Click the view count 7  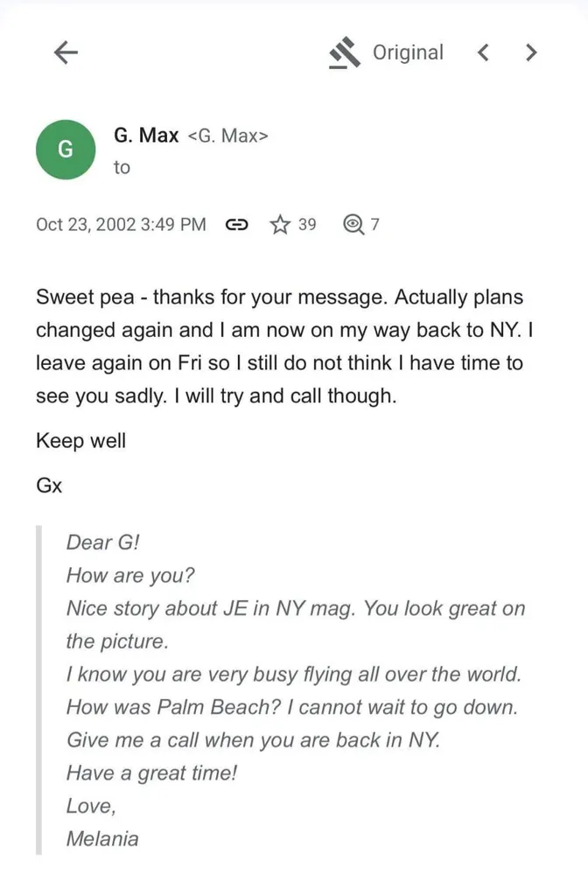point(374,225)
